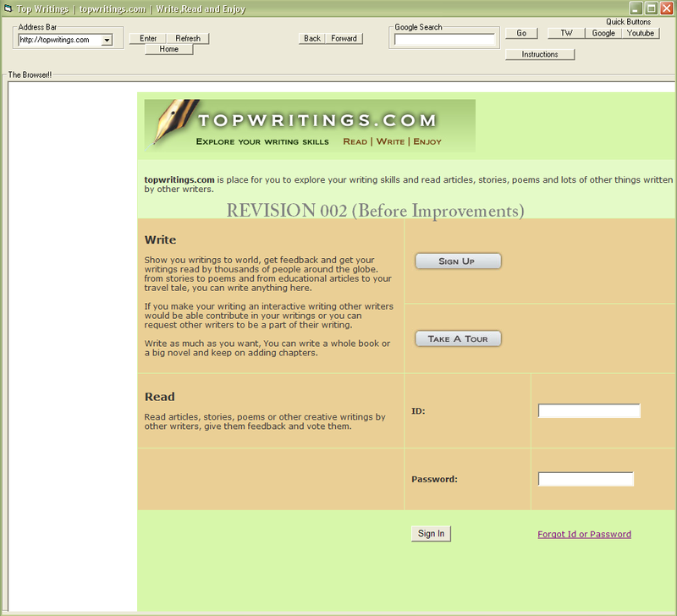Go to Home page
This screenshot has width=677, height=616.
click(168, 49)
